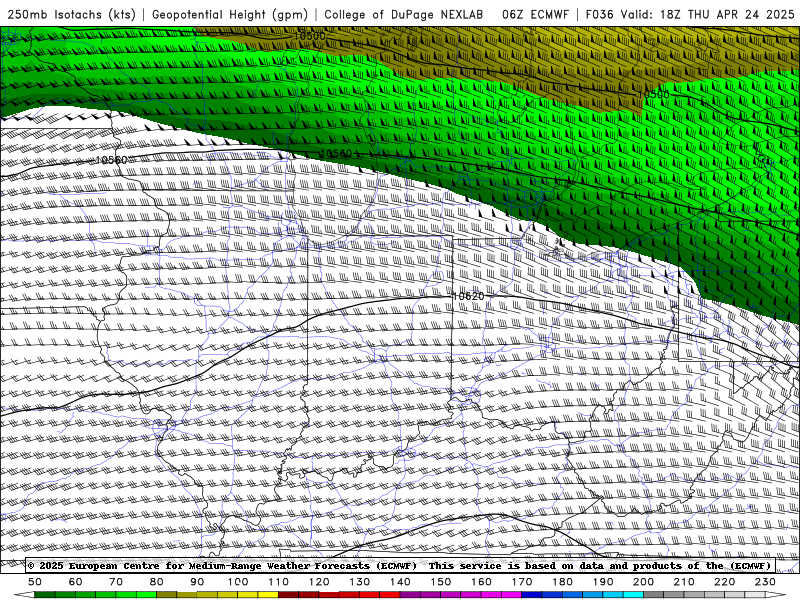Click the 120 value on color scale

pos(319,582)
